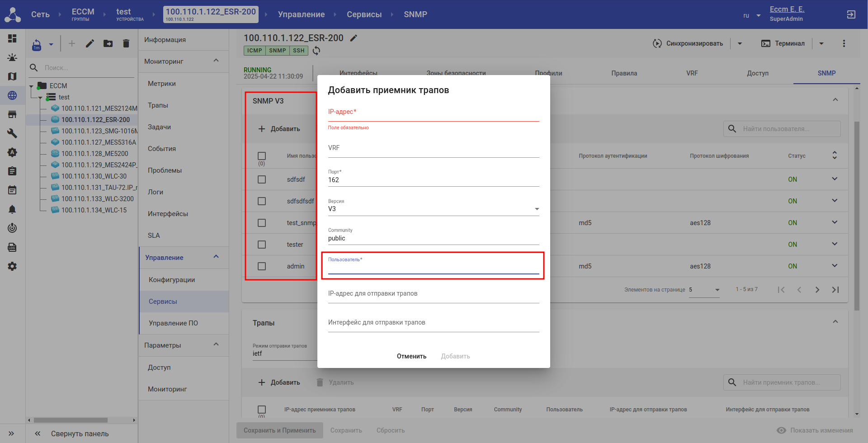Collapse the SNMP V3 section chevron
Image resolution: width=868 pixels, height=443 pixels.
click(x=835, y=99)
